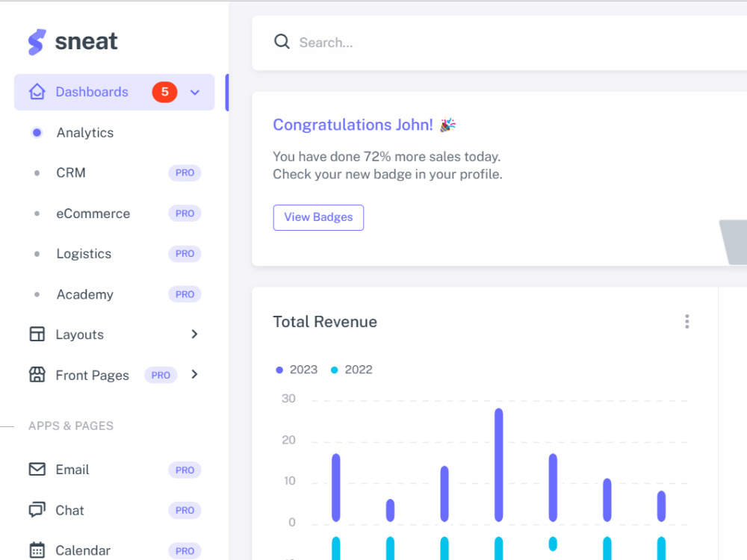The height and width of the screenshot is (560, 747).
Task: Click the sneat logo icon
Action: pyautogui.click(x=37, y=42)
